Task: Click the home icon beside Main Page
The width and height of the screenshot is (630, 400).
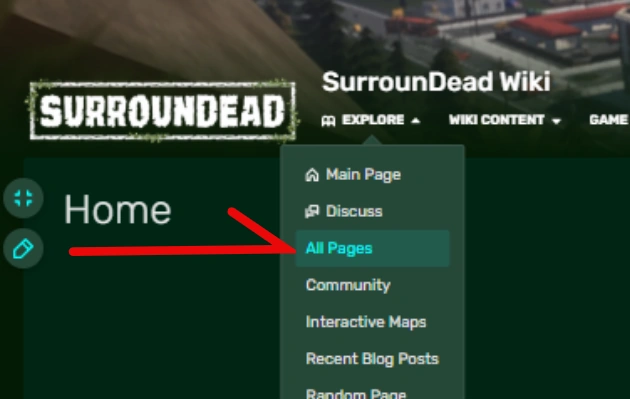Action: click(x=312, y=175)
